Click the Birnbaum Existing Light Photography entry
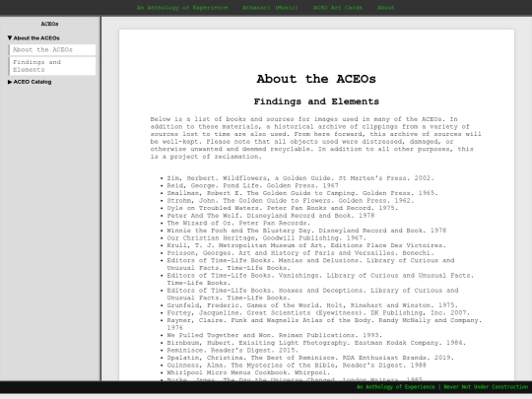Screen dimensions: 532x399 coord(316,342)
